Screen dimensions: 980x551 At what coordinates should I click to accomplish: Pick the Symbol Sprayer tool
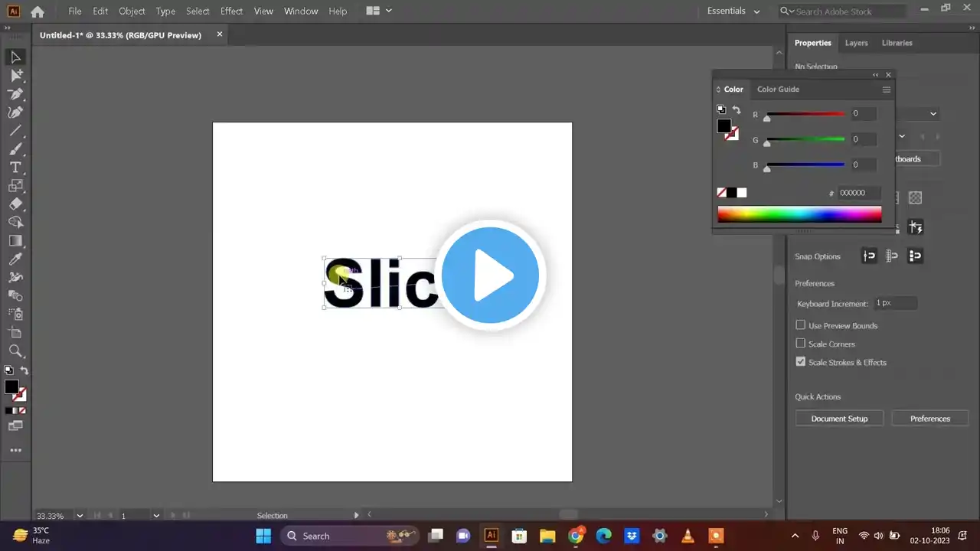click(x=15, y=315)
